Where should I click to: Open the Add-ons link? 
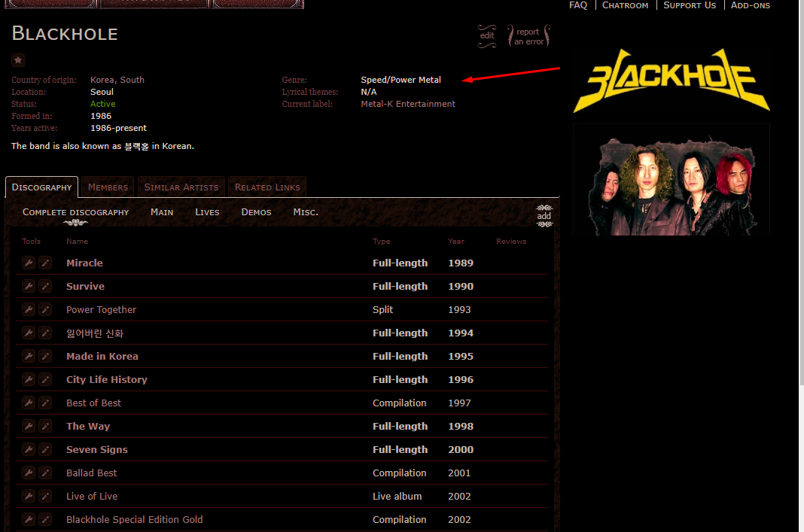click(750, 5)
